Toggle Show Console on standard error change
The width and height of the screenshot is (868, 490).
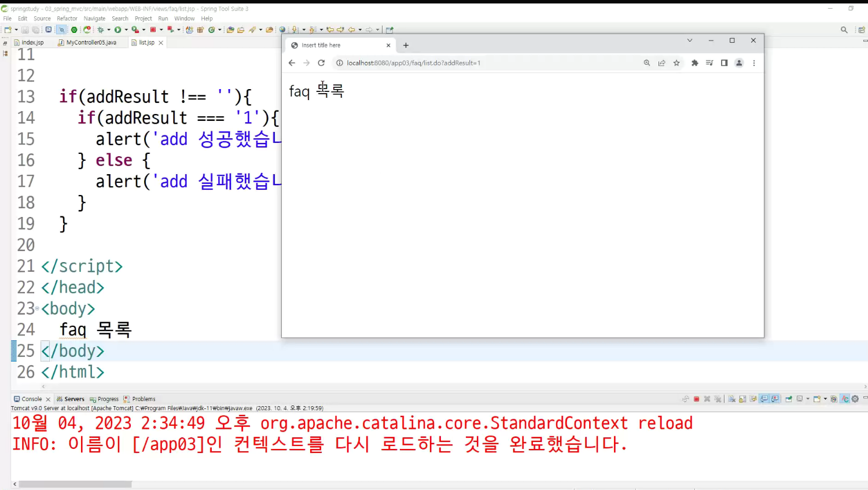tap(774, 399)
